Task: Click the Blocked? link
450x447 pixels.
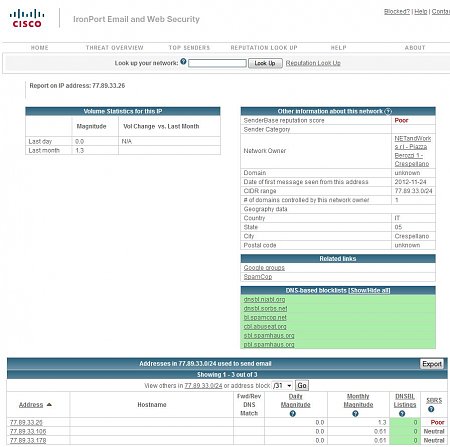Action: pos(397,12)
